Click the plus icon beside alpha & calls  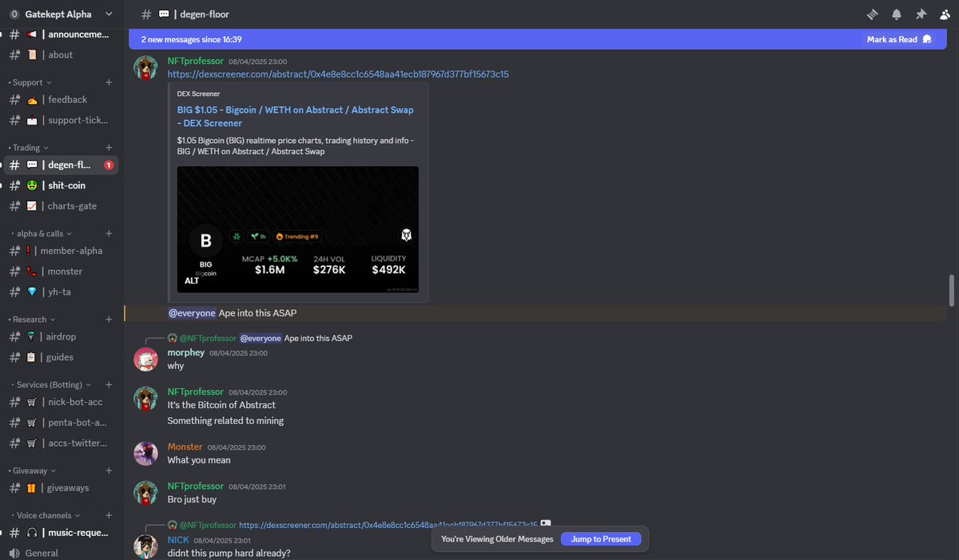point(109,233)
